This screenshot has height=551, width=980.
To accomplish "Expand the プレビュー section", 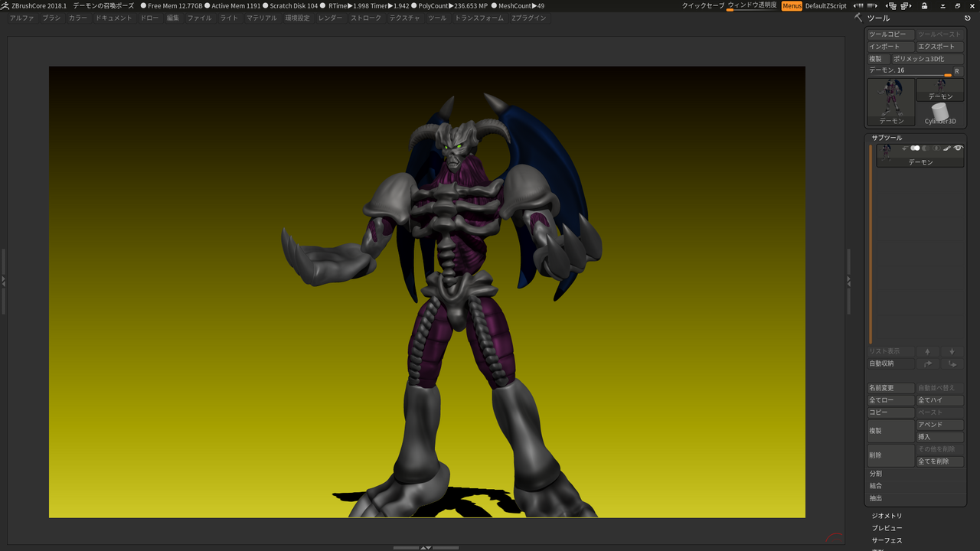I will 887,528.
